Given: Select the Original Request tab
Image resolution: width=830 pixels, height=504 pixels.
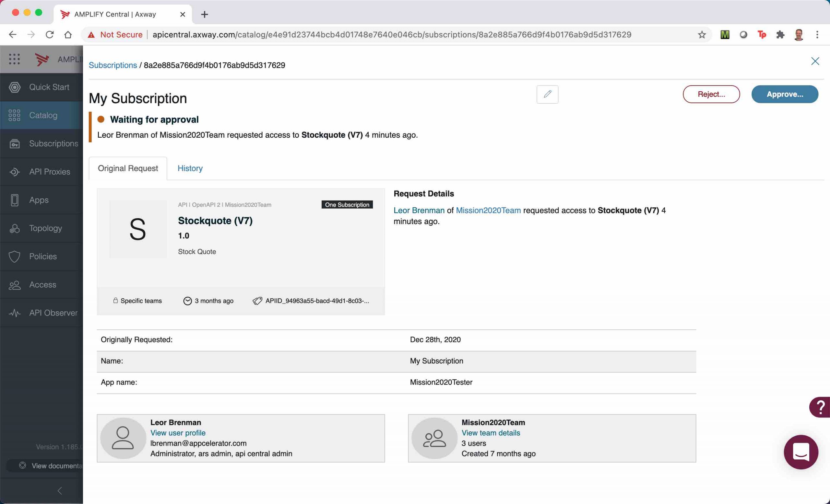Looking at the screenshot, I should point(128,168).
